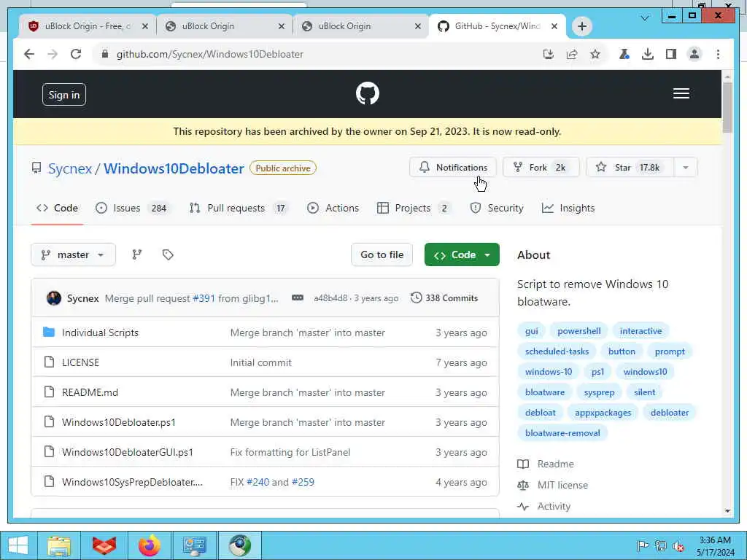Click the tray network icon
Screen dimensions: 747x560
tap(660, 546)
